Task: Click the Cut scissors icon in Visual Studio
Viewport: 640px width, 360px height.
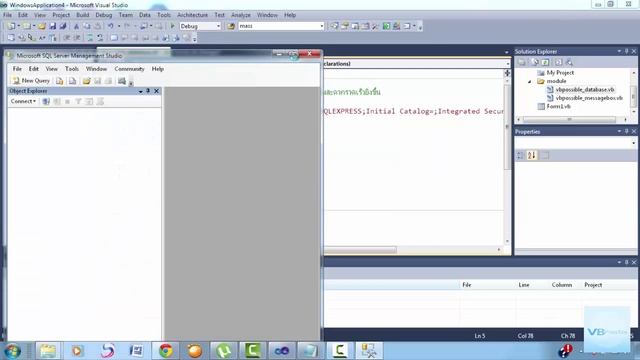Action: (x=76, y=26)
